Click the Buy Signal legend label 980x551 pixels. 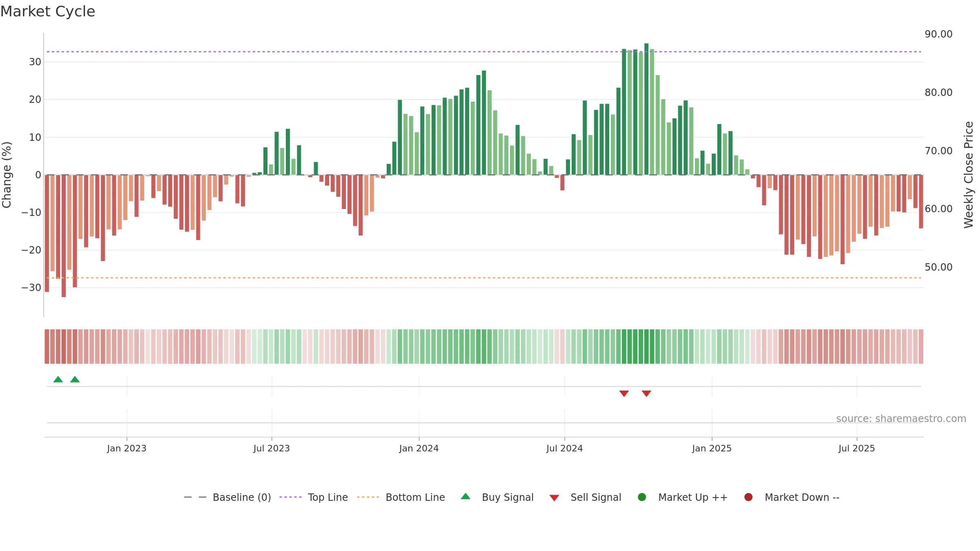[x=508, y=497]
